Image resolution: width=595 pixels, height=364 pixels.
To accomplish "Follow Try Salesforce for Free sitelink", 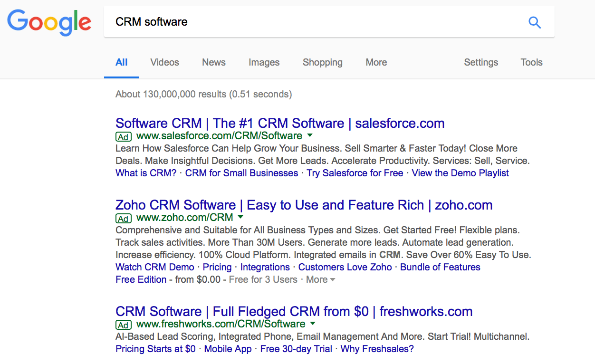I will pyautogui.click(x=355, y=173).
